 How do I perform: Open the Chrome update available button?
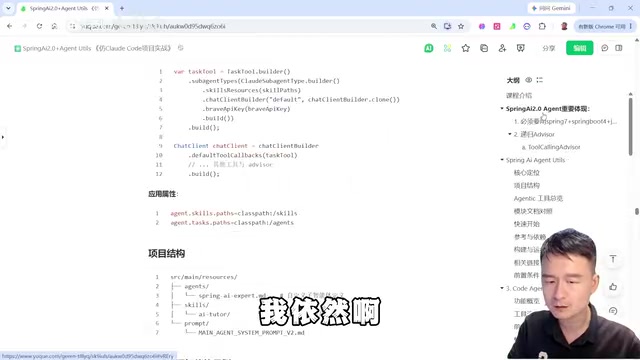(604, 26)
